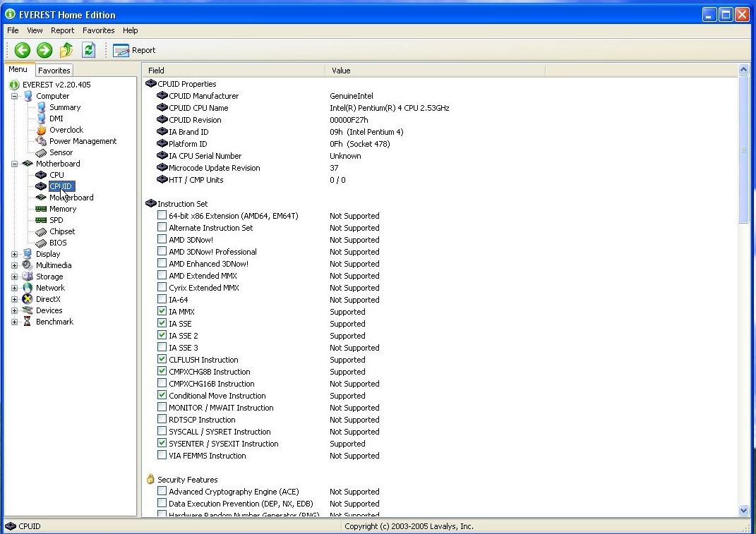The height and width of the screenshot is (534, 756).
Task: Click the Summary tree icon
Action: 42,107
